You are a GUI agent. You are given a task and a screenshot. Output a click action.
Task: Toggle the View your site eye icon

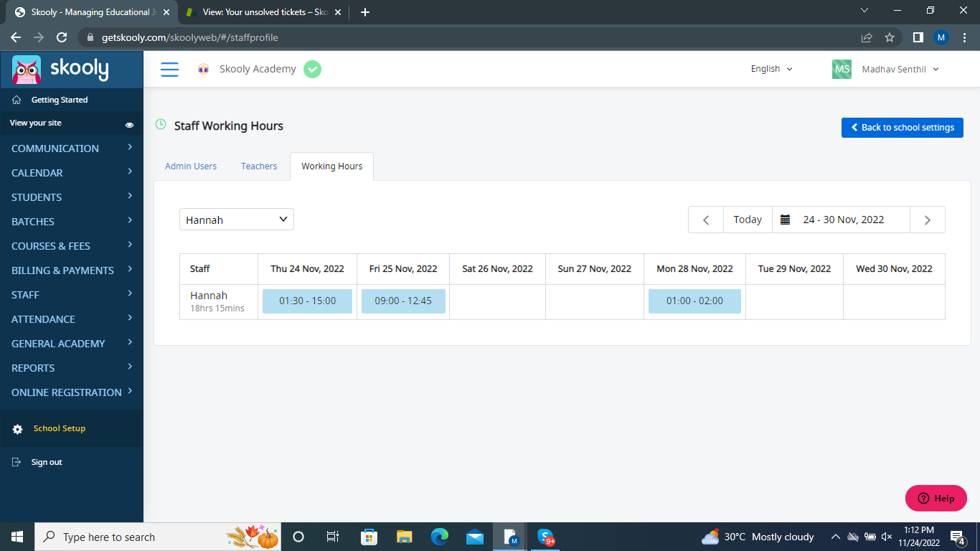pyautogui.click(x=129, y=124)
